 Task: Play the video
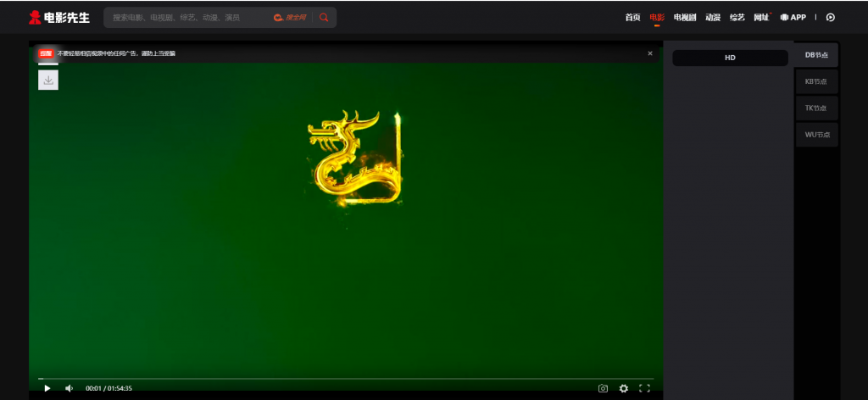point(47,388)
